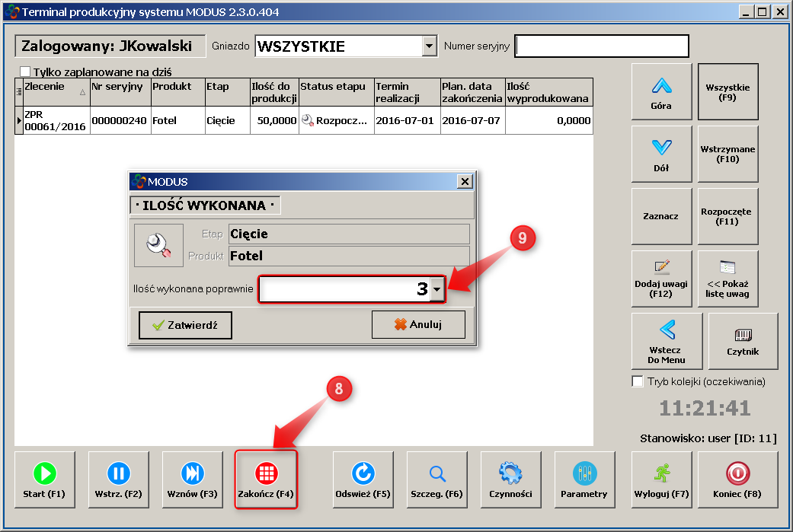Click Produkt column header
793x532 pixels.
178,92
